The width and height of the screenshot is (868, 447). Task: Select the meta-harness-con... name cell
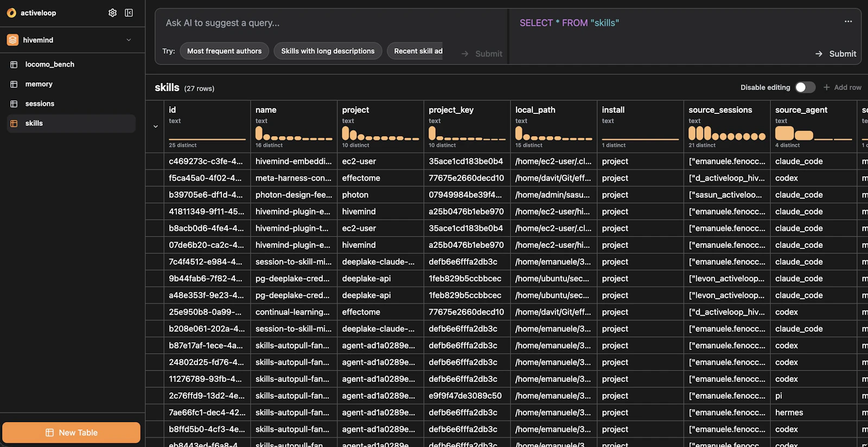[x=293, y=178]
